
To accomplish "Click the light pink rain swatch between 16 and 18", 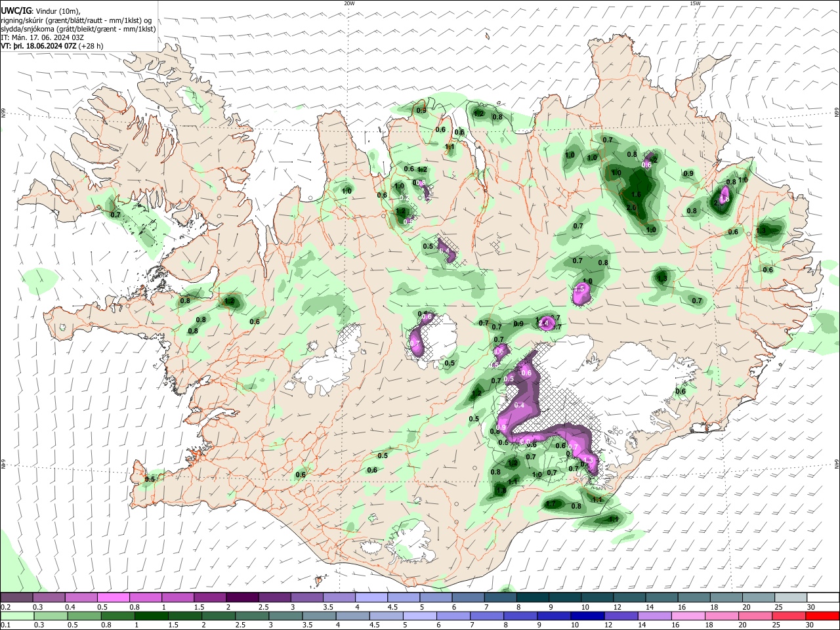I will pyautogui.click(x=688, y=616).
